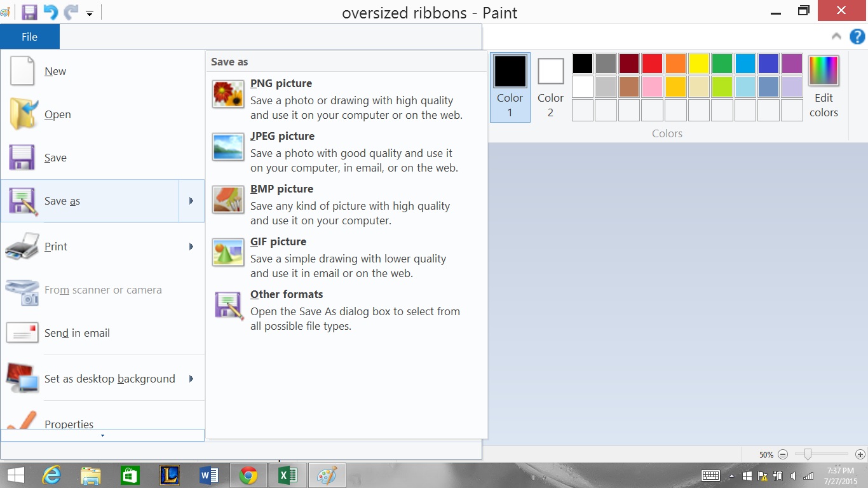Screen dimensions: 868x488
Task: Open the Paint Help question mark icon
Action: click(857, 36)
